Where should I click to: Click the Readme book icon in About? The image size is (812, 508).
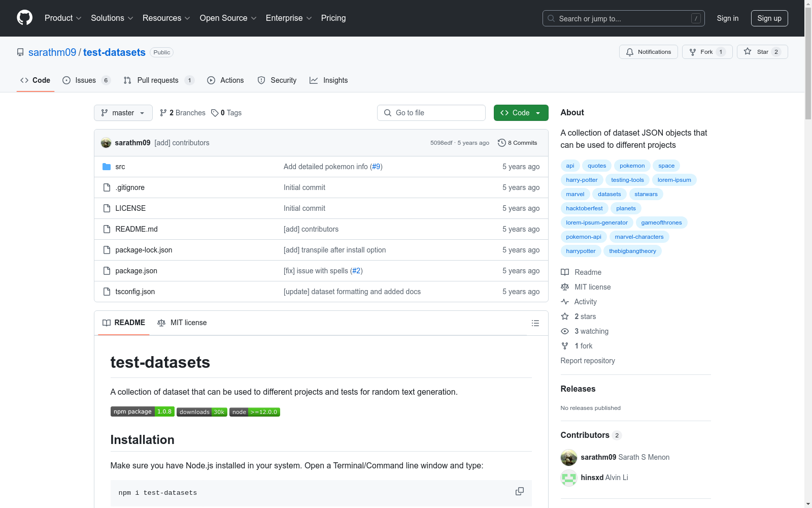(565, 272)
